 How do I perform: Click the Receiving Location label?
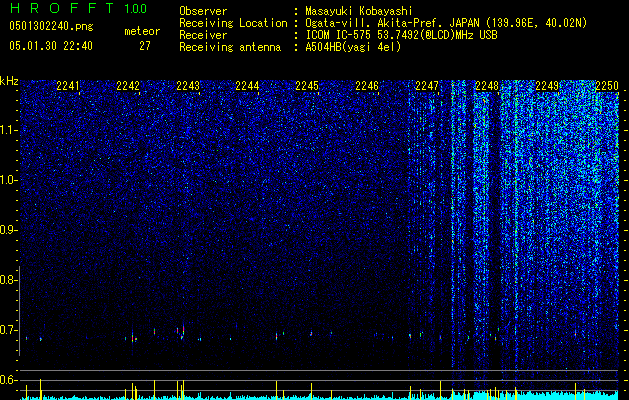233,23
